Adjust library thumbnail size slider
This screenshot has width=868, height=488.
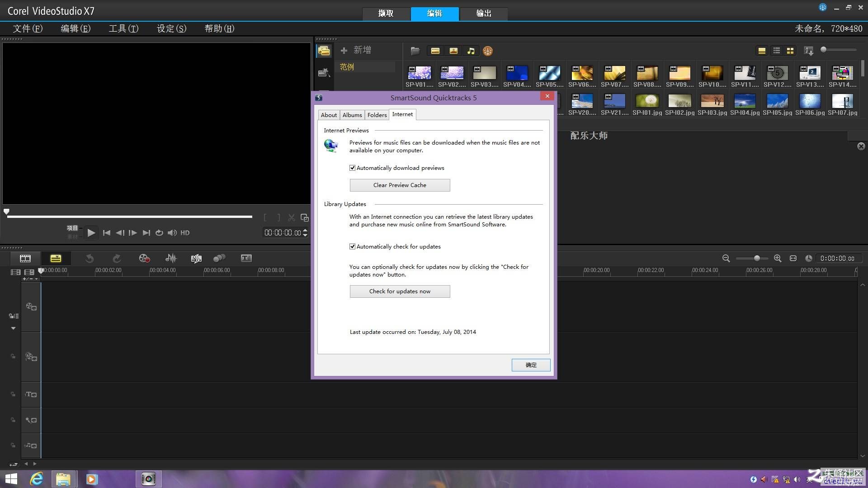click(824, 50)
